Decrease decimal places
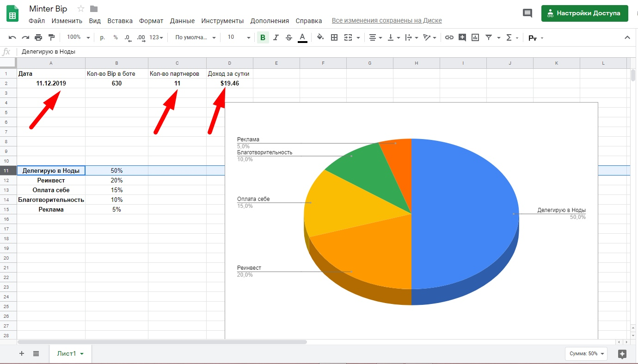Viewport: 638px width, 364px height. 127,37
